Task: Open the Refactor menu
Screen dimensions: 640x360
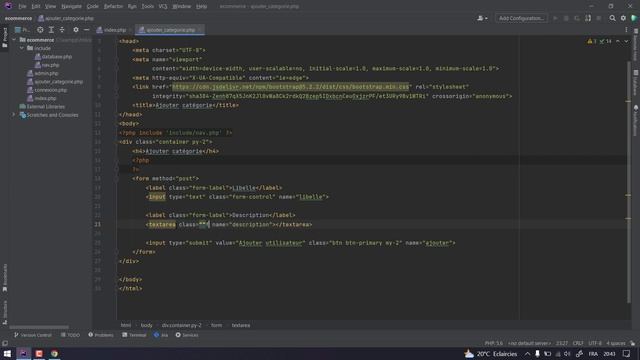Action: point(113,6)
